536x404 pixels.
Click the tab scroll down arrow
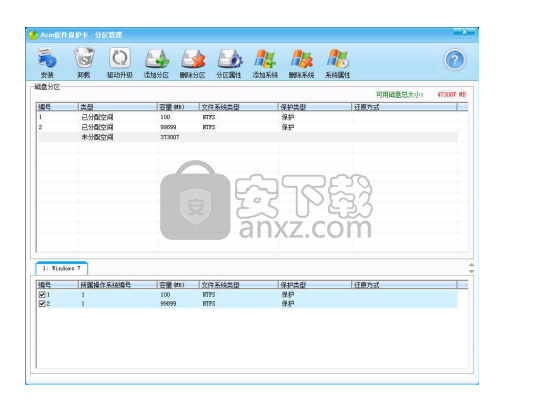(x=471, y=271)
